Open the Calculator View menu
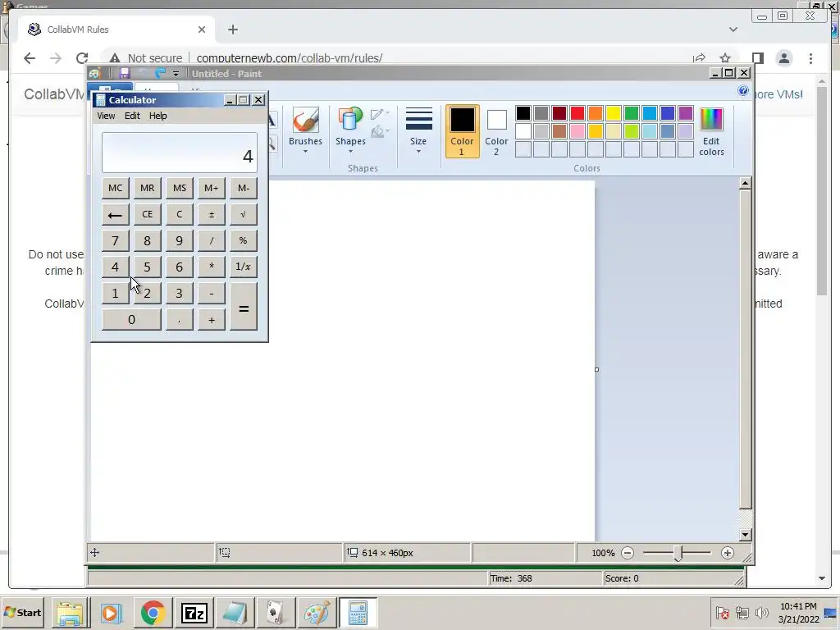840x630 pixels. (106, 116)
